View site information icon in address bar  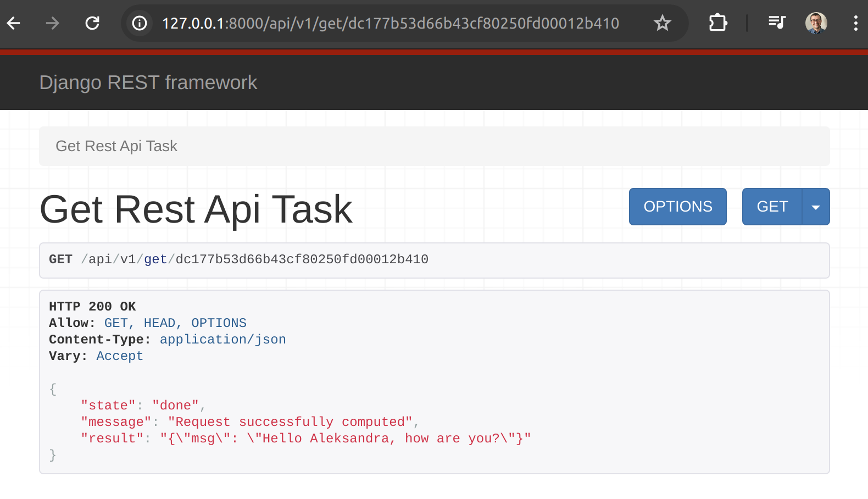(x=140, y=23)
